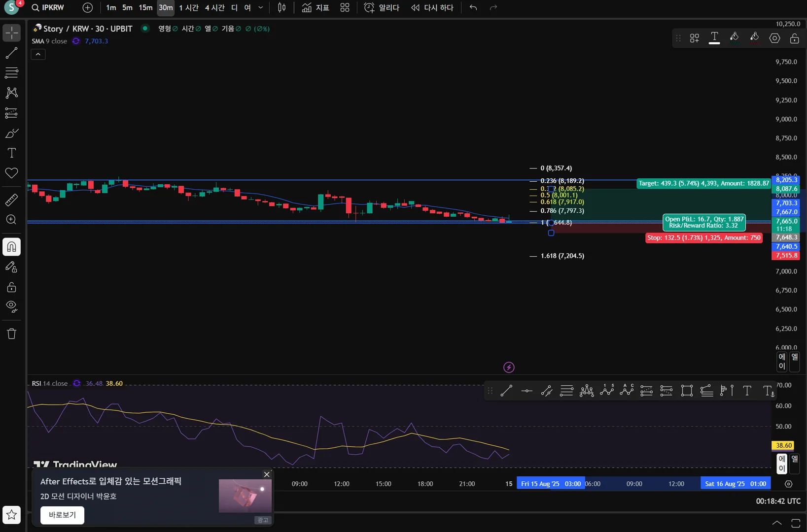Open the candle chart type menu
Image resolution: width=807 pixels, height=532 pixels.
pyautogui.click(x=281, y=8)
